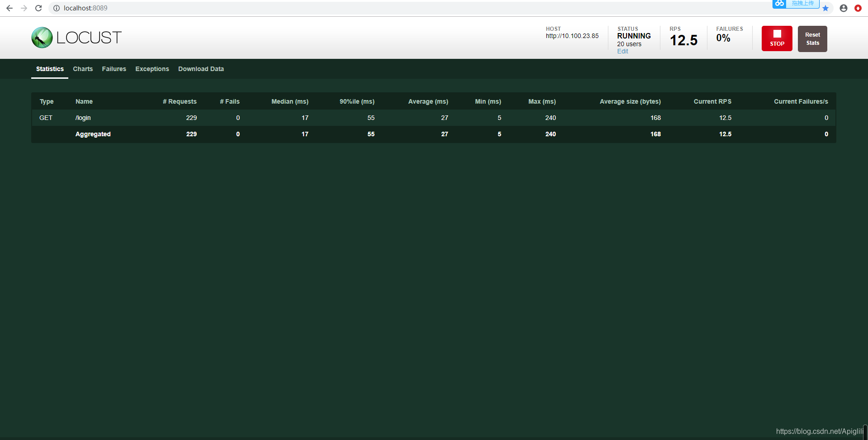This screenshot has height=440, width=868.
Task: Click the red extension icon
Action: click(x=858, y=8)
